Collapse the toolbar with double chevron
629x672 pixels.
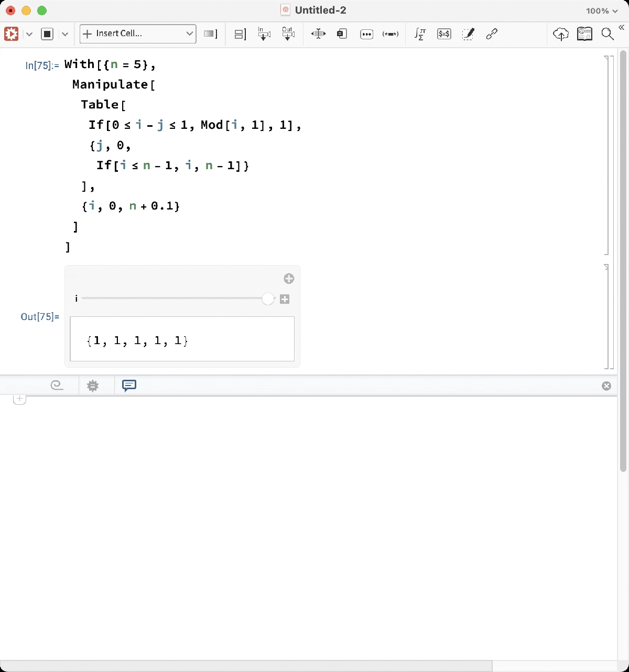pyautogui.click(x=622, y=28)
